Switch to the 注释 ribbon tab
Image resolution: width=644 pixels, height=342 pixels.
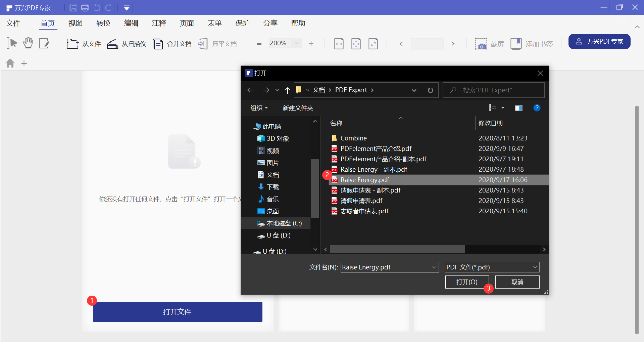coord(159,23)
